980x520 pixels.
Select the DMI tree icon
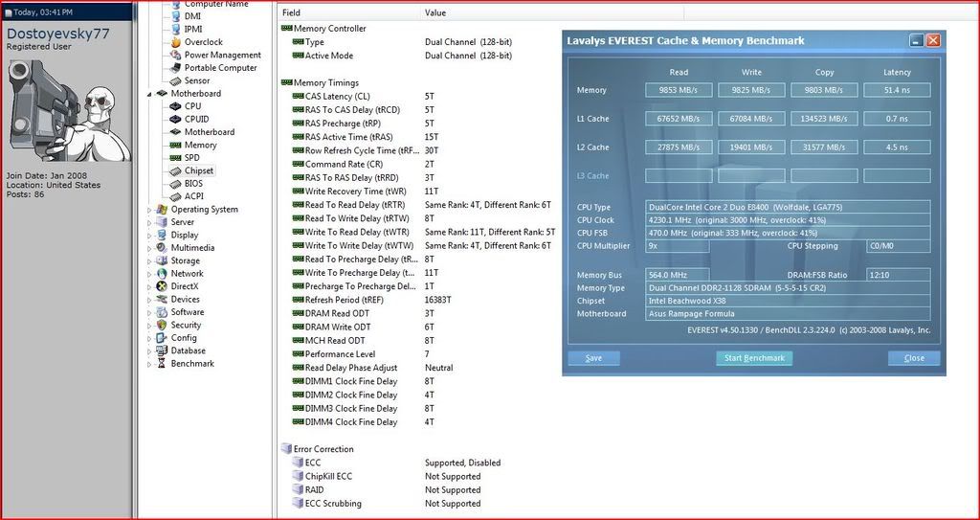pyautogui.click(x=175, y=16)
